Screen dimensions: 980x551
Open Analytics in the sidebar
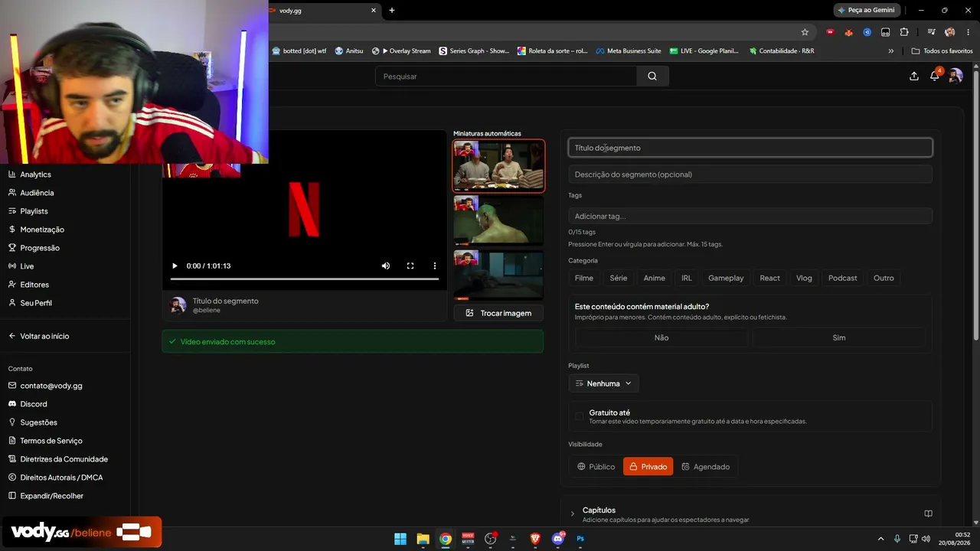tap(35, 174)
